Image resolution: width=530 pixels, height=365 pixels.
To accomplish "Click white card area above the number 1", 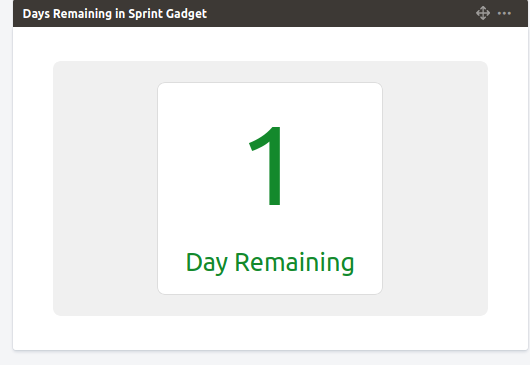I will click(x=270, y=103).
